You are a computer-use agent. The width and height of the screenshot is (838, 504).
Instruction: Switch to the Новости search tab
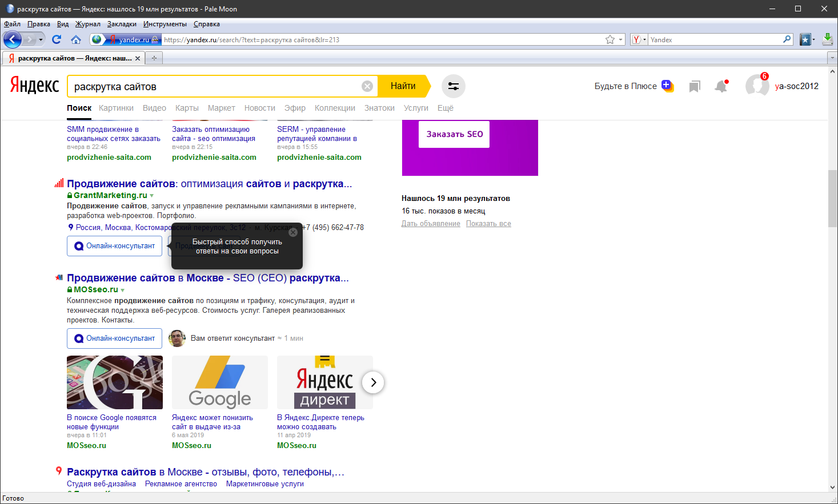click(x=260, y=108)
